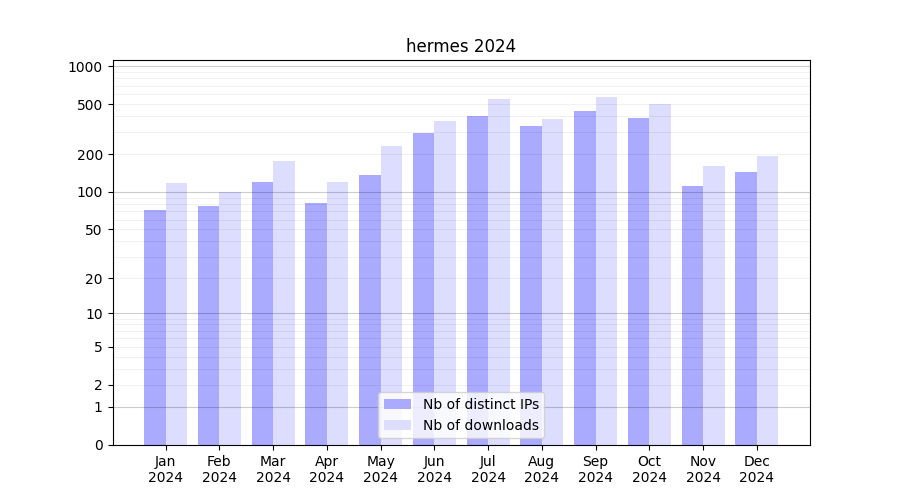Select the Dec 2024 downloads bar
Image resolution: width=900 pixels, height=500 pixels.
767,300
